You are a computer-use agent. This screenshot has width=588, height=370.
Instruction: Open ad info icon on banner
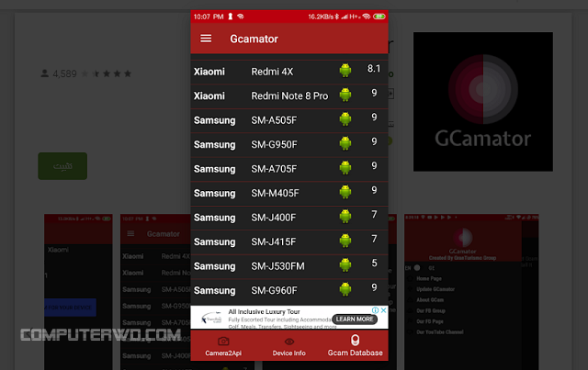(375, 310)
